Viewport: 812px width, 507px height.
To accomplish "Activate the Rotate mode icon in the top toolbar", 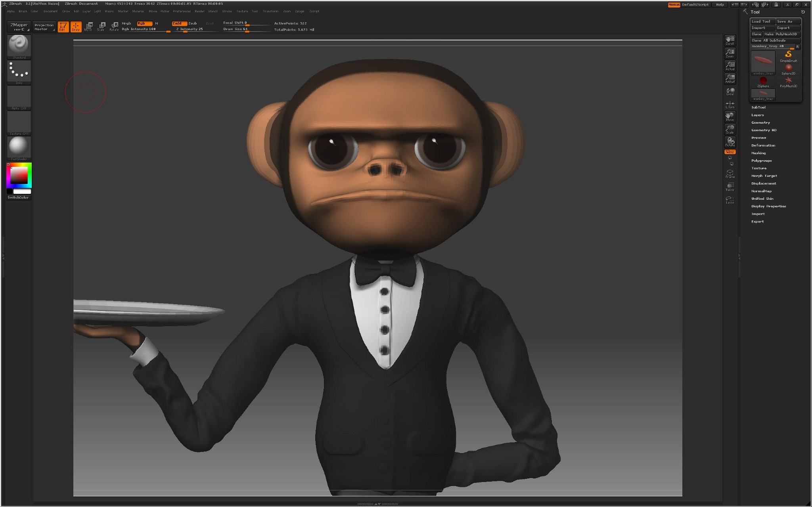I will coord(115,25).
